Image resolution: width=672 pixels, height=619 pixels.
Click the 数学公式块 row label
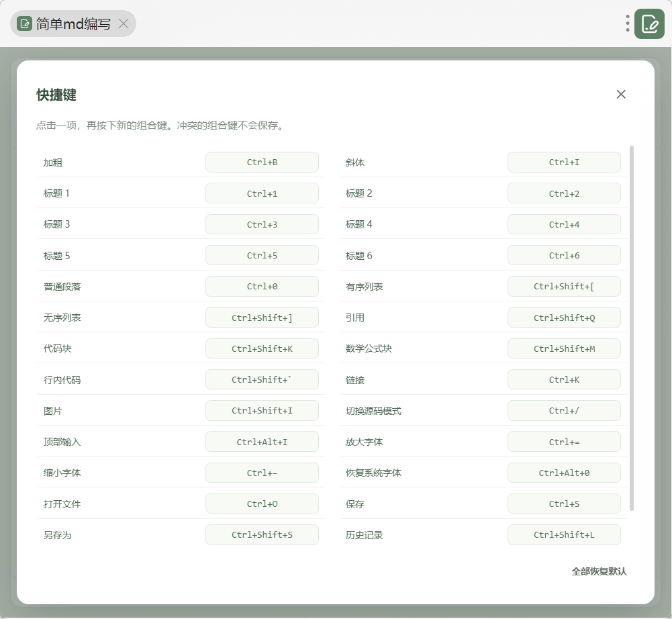[x=369, y=348]
